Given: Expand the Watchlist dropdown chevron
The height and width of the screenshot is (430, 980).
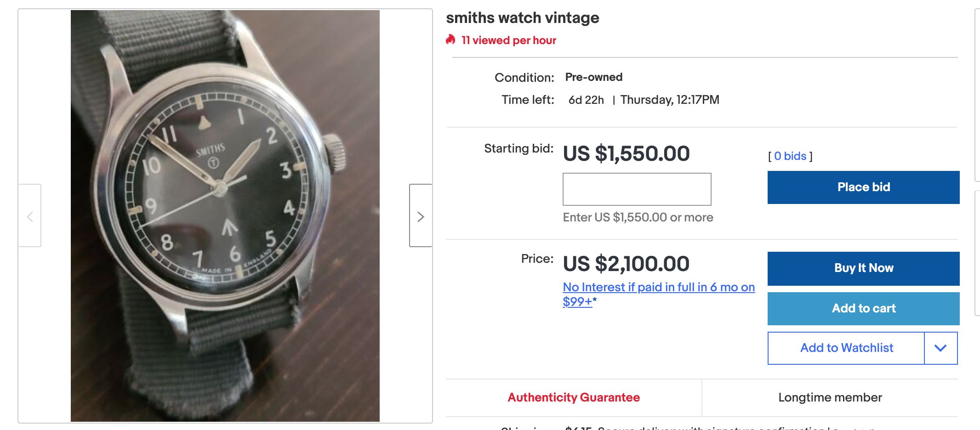Looking at the screenshot, I should (940, 348).
